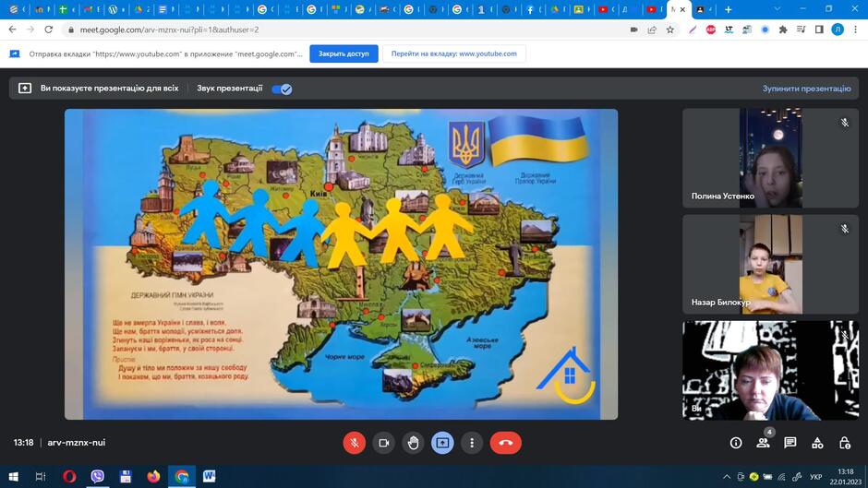
Task: Open the purple feather pen extension icon
Action: click(x=693, y=30)
